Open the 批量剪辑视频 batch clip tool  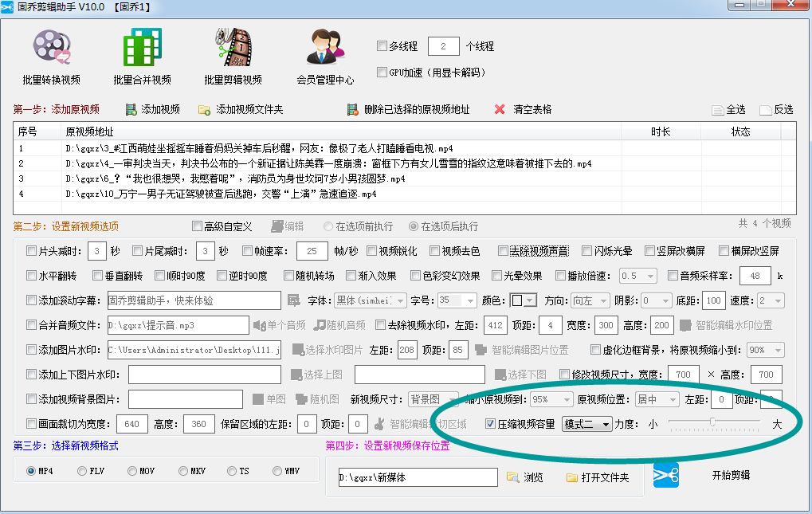[x=232, y=54]
